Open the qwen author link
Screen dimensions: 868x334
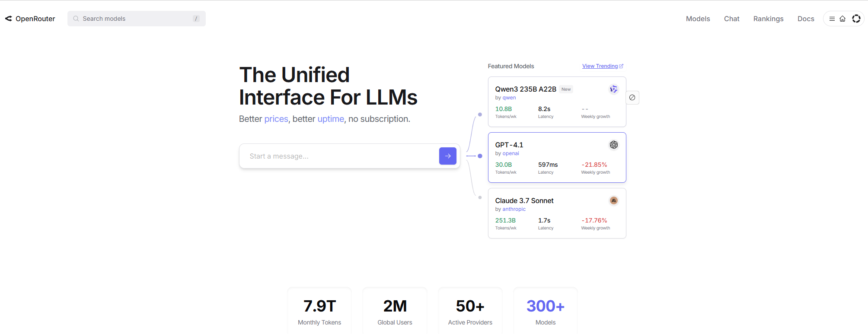click(x=509, y=98)
